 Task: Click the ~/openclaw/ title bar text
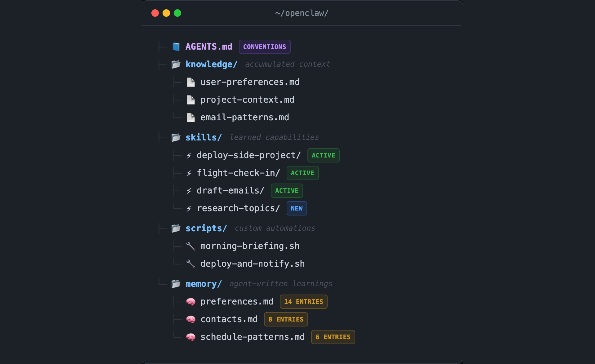point(301,13)
